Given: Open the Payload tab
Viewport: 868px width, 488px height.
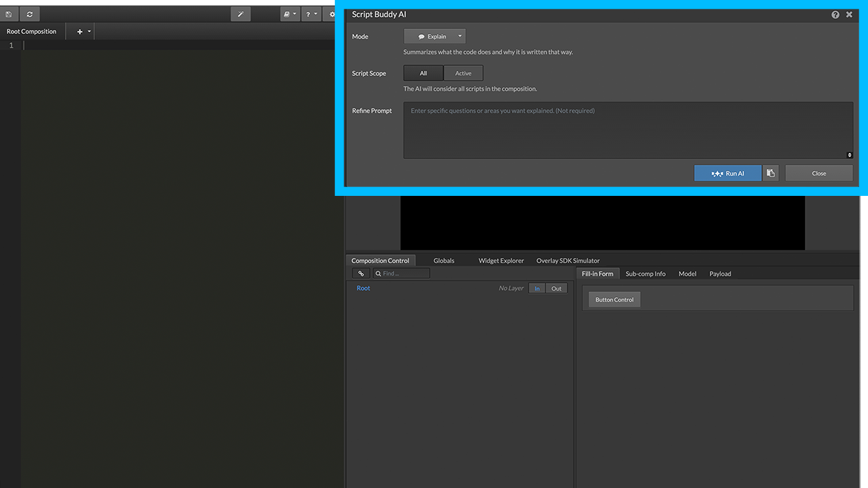Looking at the screenshot, I should pyautogui.click(x=720, y=274).
